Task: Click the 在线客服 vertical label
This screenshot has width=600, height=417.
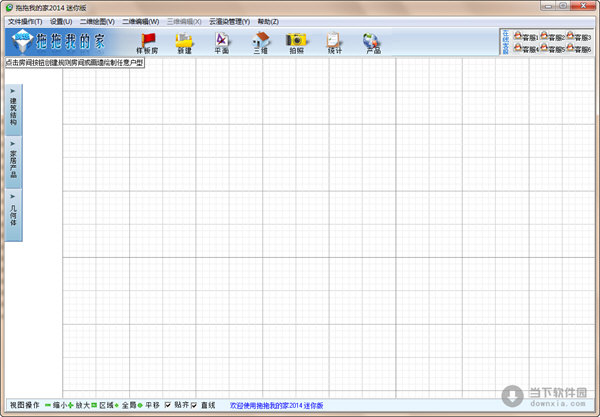Action: [505, 42]
